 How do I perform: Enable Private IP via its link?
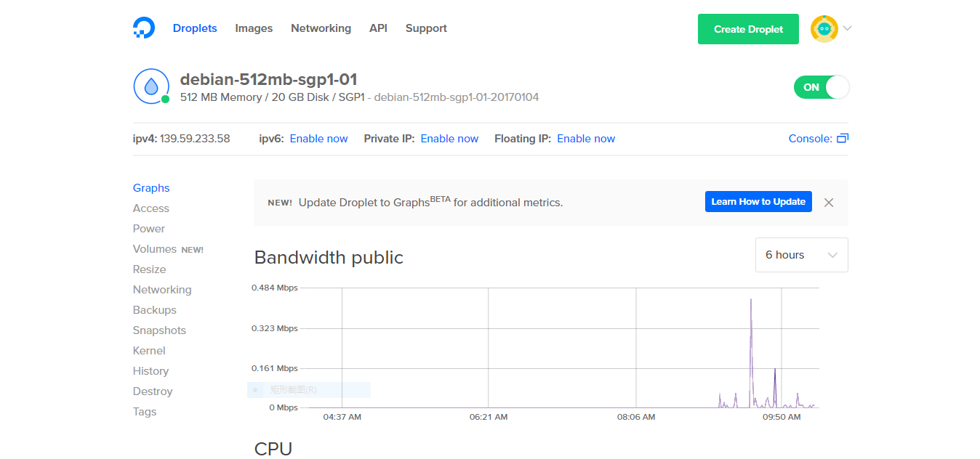point(449,139)
